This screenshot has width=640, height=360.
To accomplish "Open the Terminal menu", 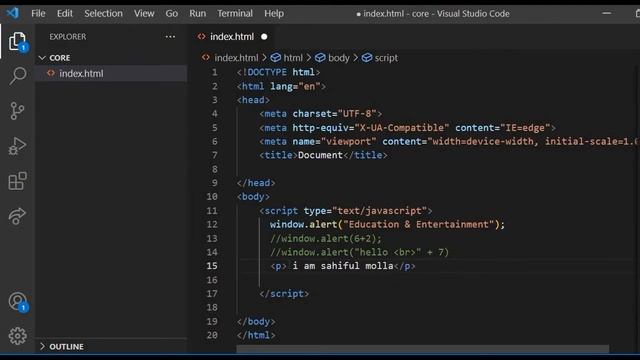I will click(235, 13).
